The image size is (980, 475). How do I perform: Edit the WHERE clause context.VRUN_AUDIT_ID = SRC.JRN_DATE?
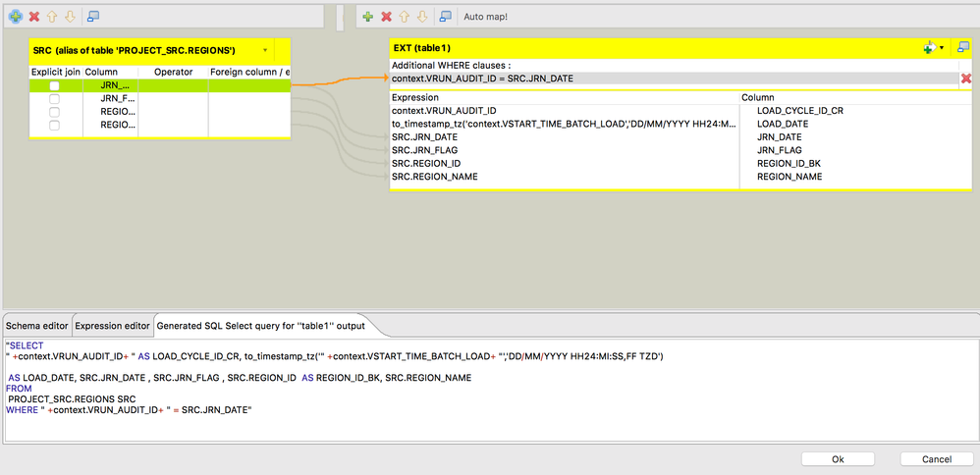pos(675,79)
